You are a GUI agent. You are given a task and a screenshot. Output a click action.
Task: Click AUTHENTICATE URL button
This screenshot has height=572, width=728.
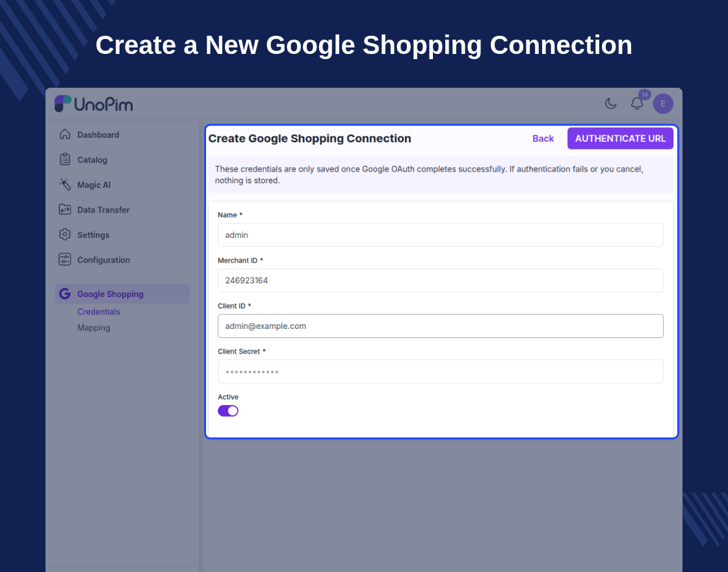pos(620,138)
